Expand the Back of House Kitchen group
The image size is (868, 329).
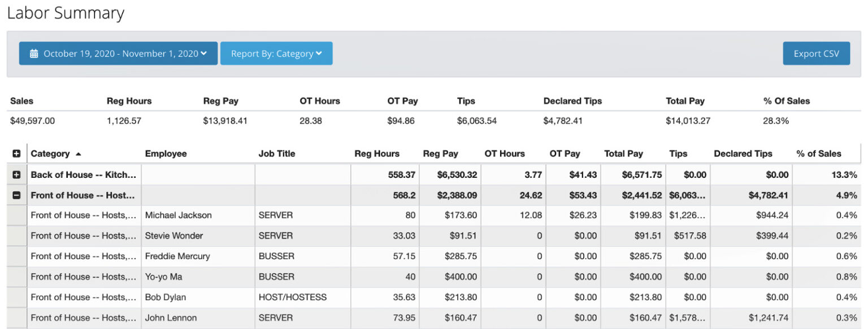click(x=16, y=174)
